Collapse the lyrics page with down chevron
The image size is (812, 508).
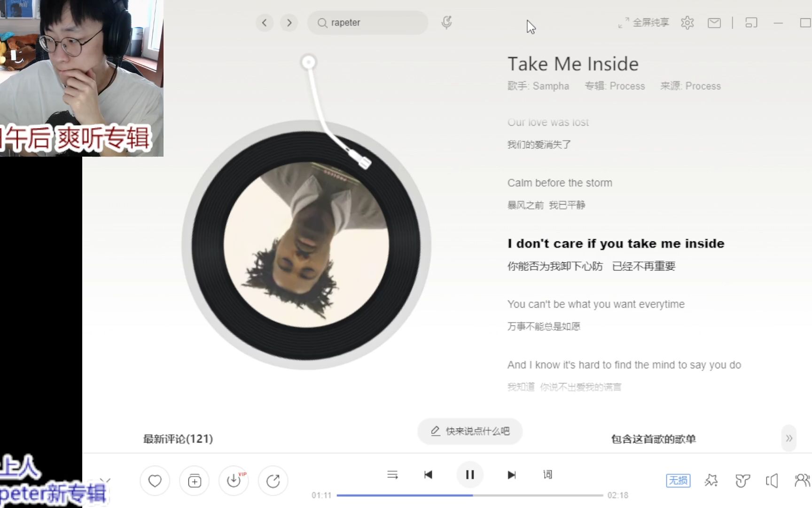[x=106, y=481]
